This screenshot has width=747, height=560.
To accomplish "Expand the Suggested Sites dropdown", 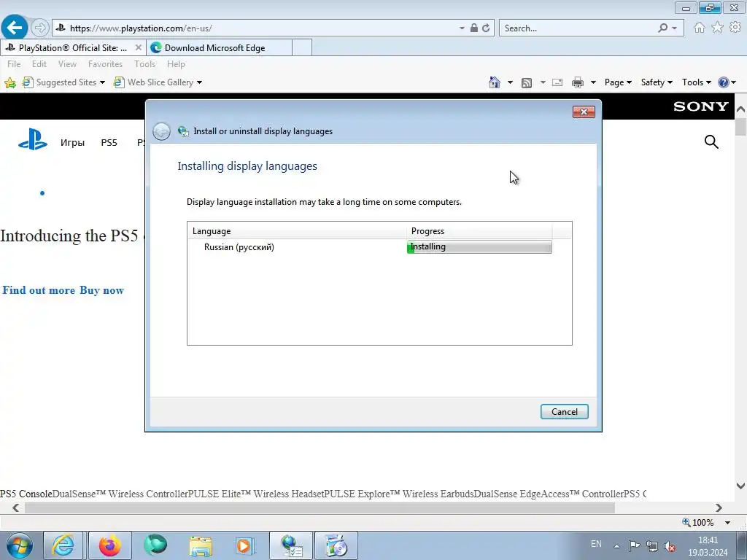I will pyautogui.click(x=102, y=82).
